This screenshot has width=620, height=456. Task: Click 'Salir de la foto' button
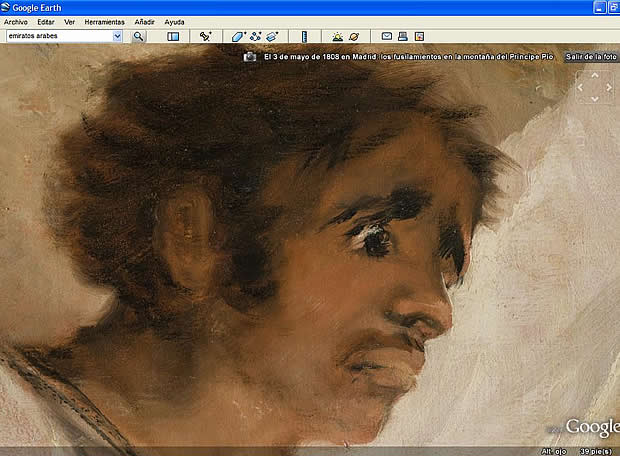(x=591, y=57)
